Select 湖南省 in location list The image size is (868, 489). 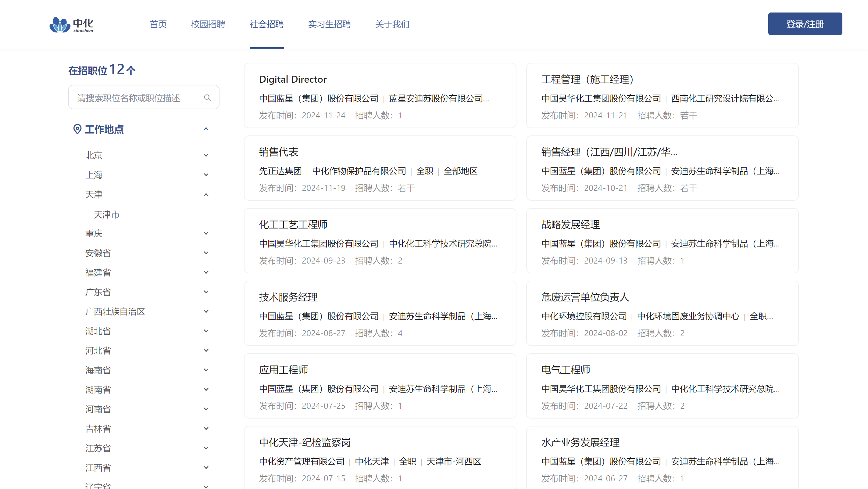tap(98, 390)
